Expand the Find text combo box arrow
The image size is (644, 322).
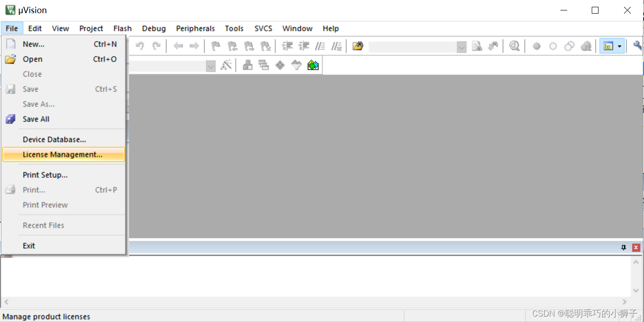462,47
